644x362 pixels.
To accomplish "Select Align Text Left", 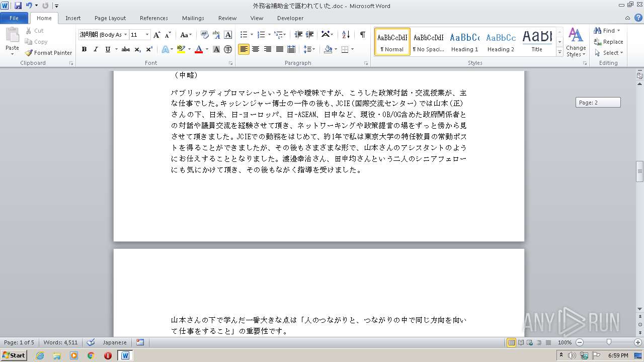I will (x=244, y=49).
